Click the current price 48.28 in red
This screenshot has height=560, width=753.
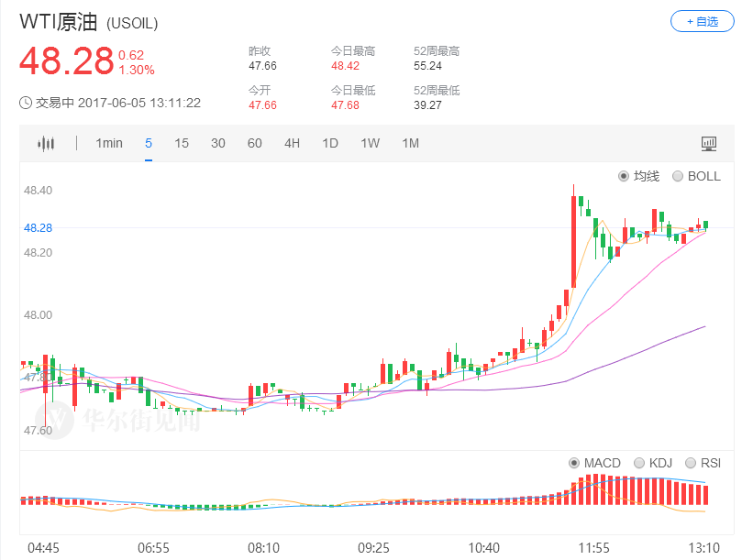[66, 61]
